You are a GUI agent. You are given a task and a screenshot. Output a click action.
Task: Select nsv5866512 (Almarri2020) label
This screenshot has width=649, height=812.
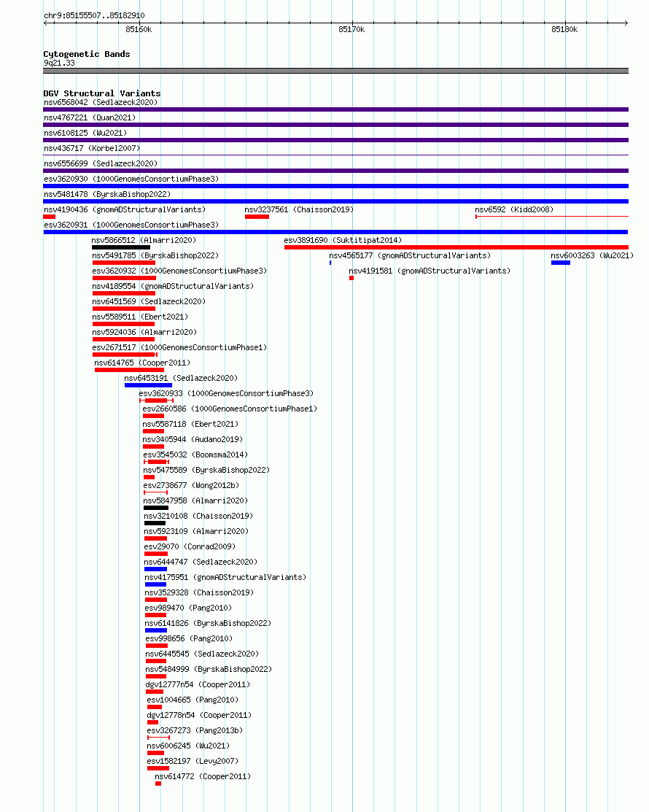144,240
